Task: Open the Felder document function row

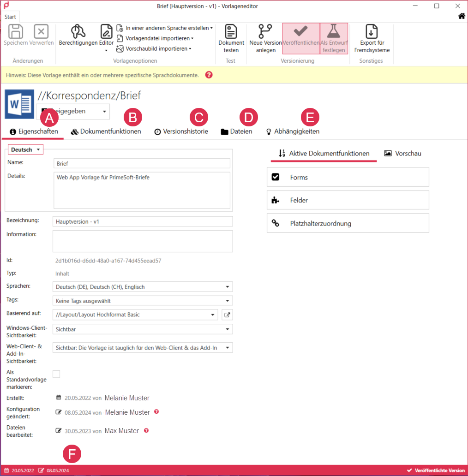Action: coord(348,200)
